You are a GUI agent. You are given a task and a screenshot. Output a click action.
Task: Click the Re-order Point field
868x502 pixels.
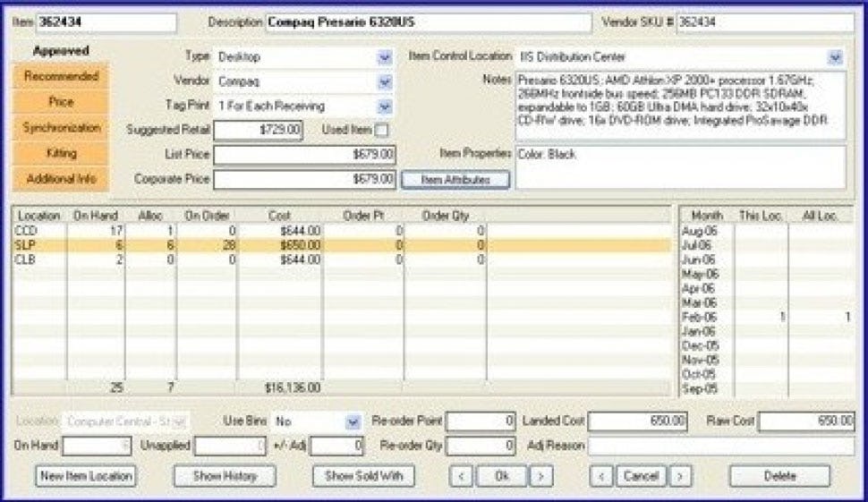click(481, 421)
